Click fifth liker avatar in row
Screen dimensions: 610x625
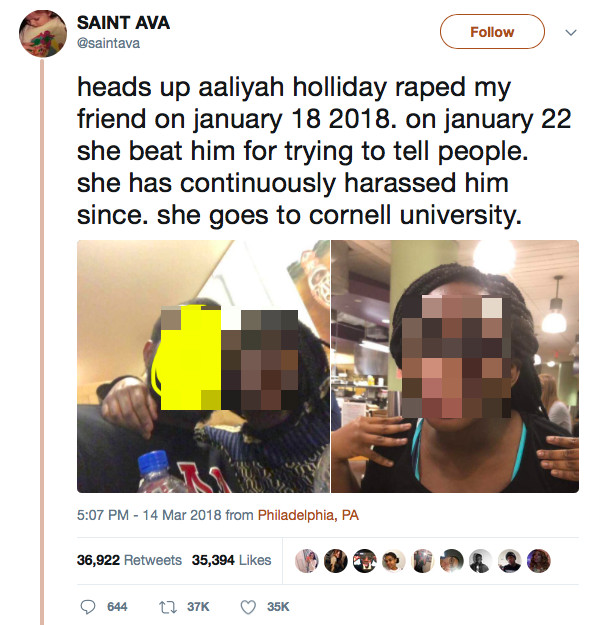(423, 561)
